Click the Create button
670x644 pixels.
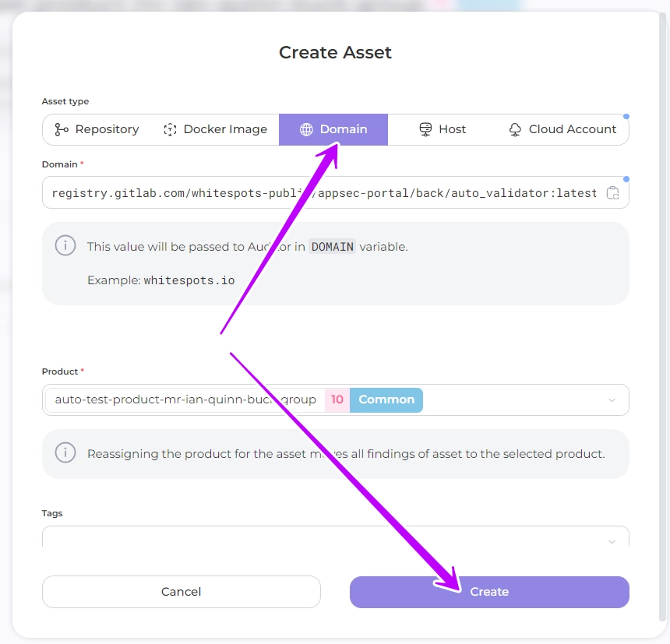click(489, 592)
